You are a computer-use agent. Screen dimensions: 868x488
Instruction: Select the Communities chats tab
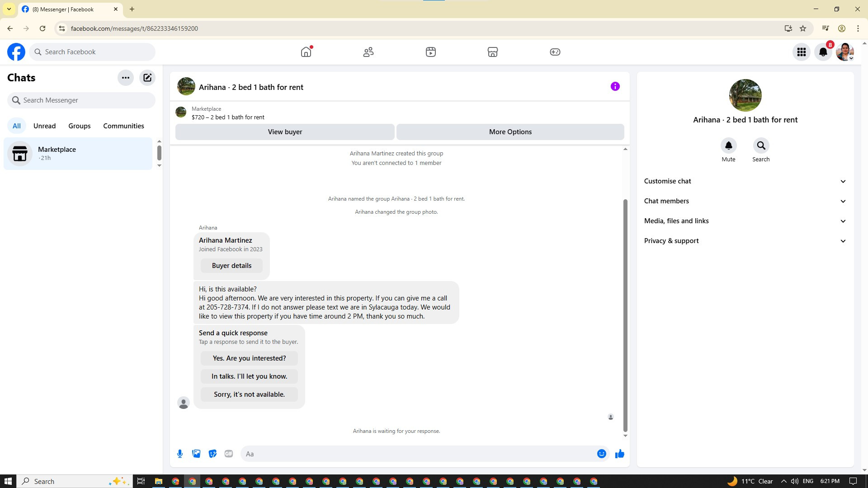tap(123, 126)
